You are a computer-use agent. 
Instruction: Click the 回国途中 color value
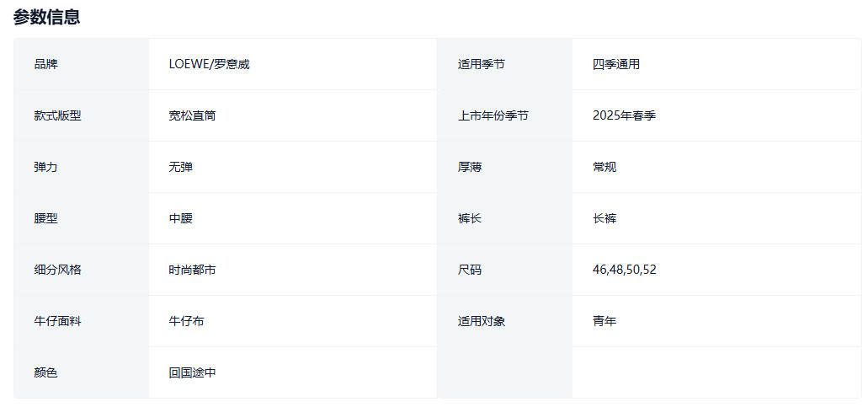point(192,372)
